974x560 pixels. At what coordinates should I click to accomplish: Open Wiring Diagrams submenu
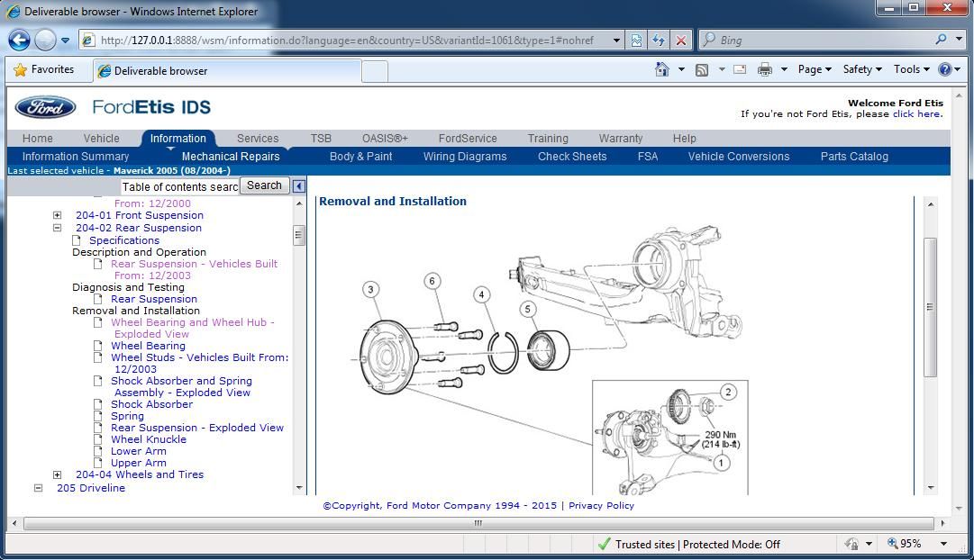point(465,157)
